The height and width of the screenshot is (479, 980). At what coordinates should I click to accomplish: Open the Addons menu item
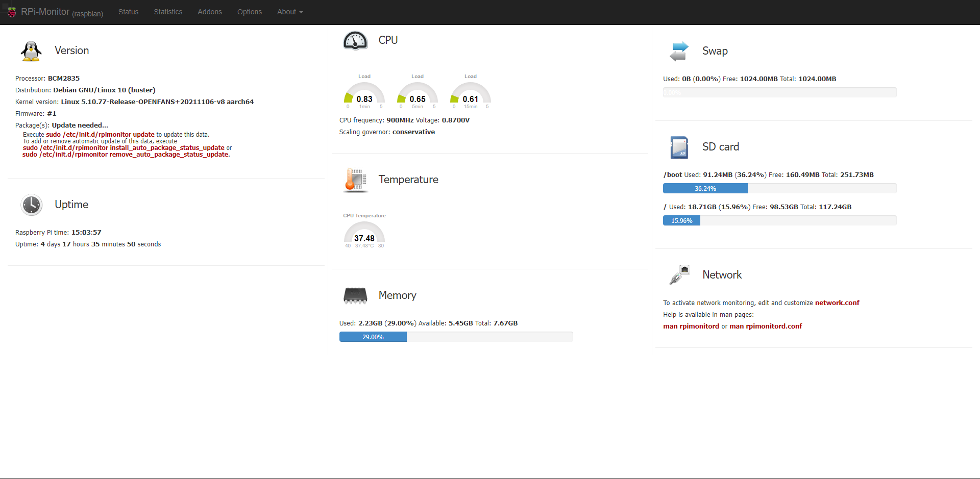210,12
